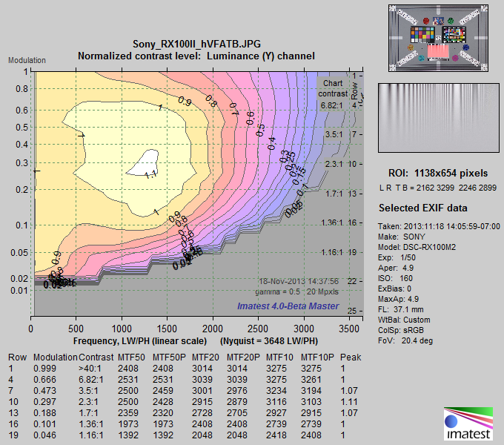Click the 'MTF20' column header

click(205, 357)
